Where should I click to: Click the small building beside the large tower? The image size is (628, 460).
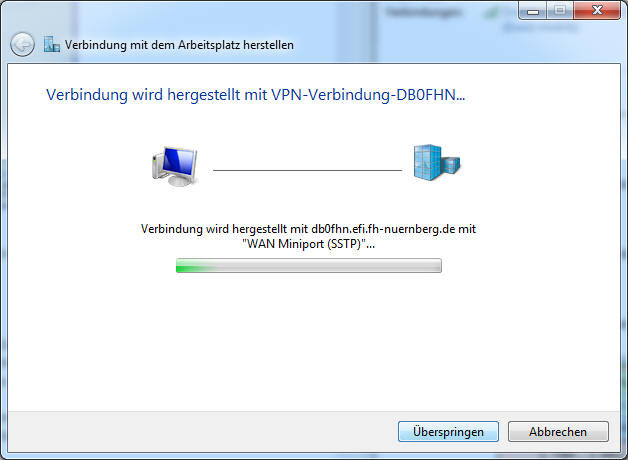point(451,165)
